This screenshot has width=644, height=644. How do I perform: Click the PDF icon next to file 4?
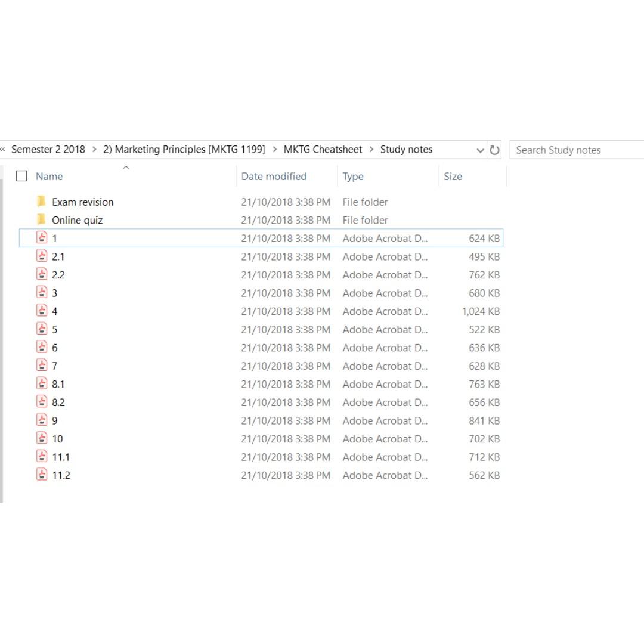42,311
